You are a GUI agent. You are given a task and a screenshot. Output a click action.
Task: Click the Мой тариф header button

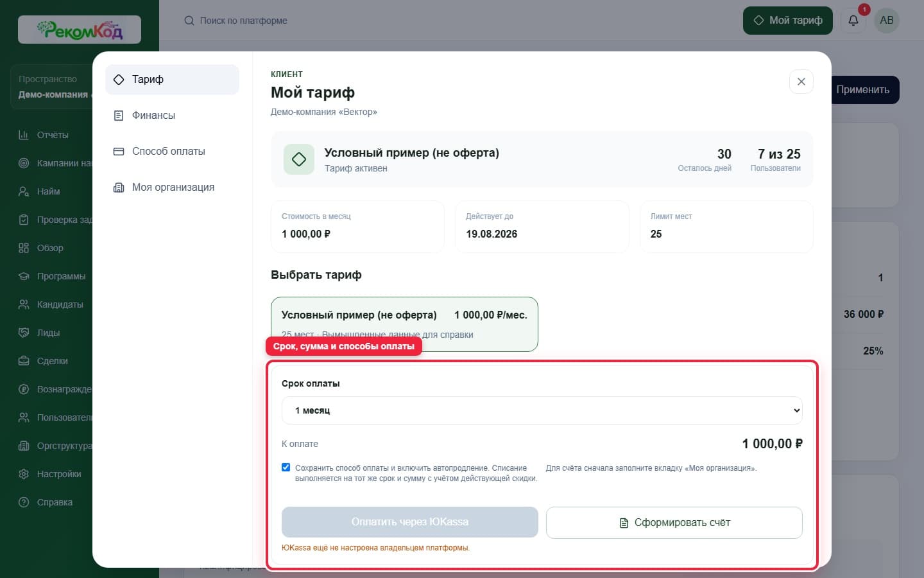(x=788, y=21)
